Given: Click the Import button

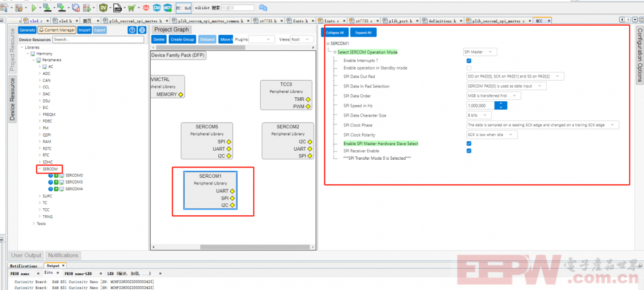Looking at the screenshot, I should pos(84,30).
